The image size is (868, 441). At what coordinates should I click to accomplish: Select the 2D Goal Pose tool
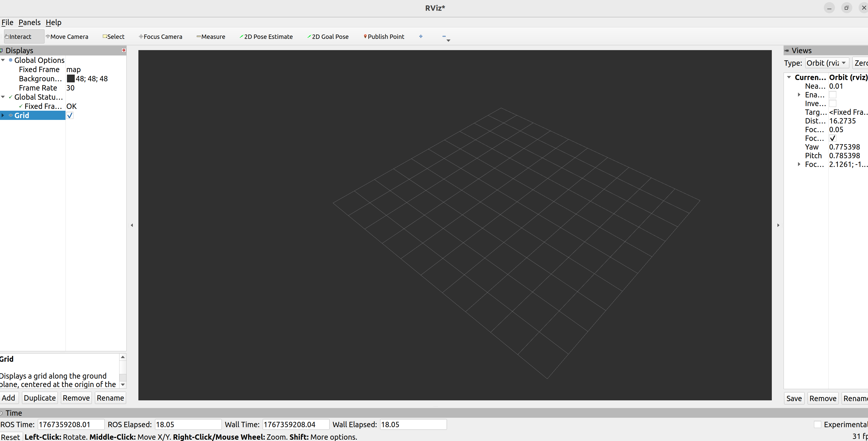tap(328, 37)
